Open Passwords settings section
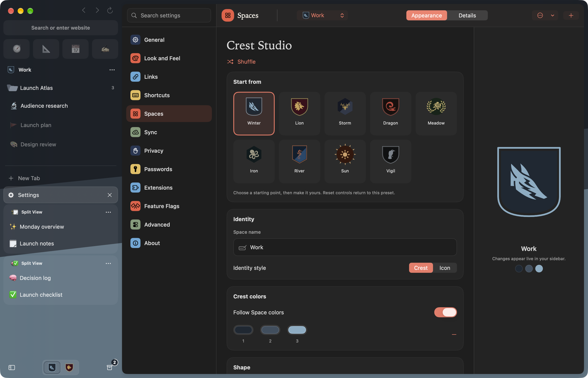The width and height of the screenshot is (588, 378). 169,169
